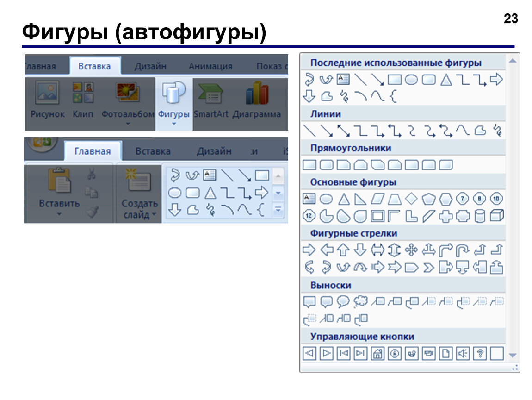The height and width of the screenshot is (400, 532).
Task: Open the Фигуры shapes dropdown in Вставка ribbon
Action: [174, 104]
